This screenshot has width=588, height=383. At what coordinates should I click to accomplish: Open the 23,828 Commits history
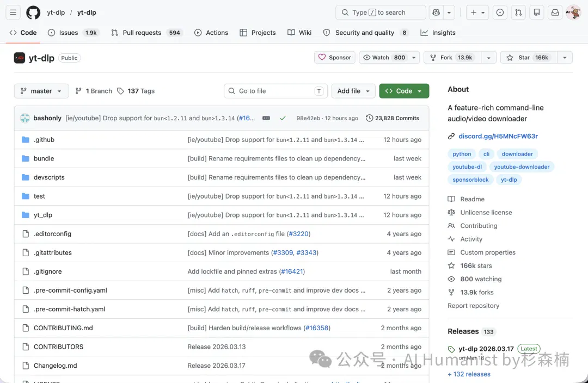(393, 118)
